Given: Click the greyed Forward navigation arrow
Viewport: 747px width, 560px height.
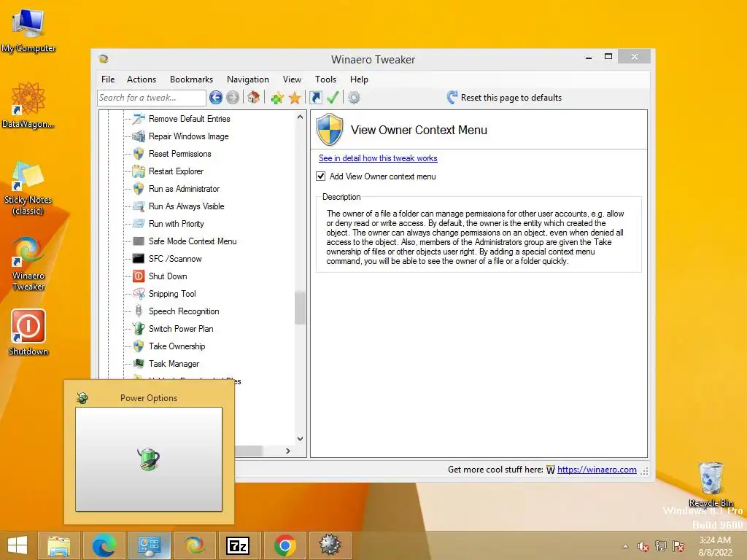Looking at the screenshot, I should pos(233,98).
